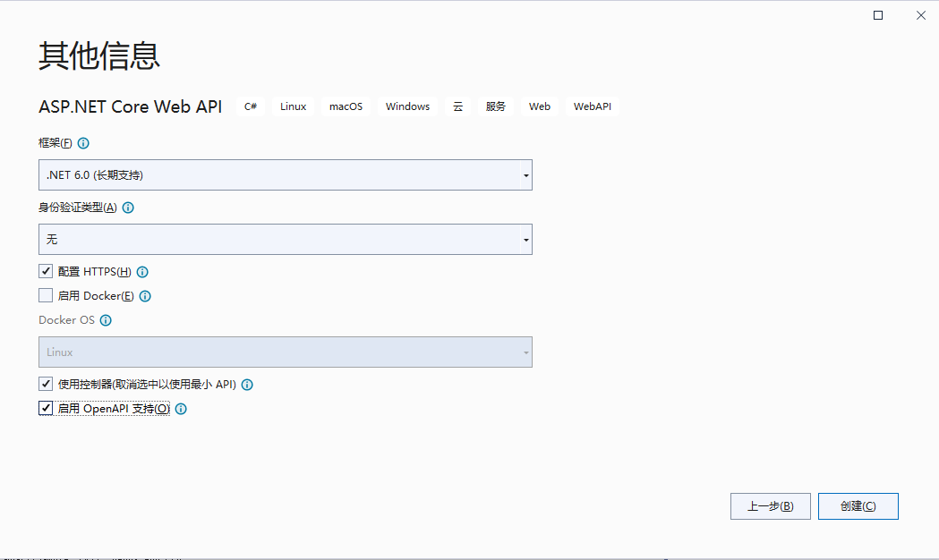Click the 创建(C) button
939x560 pixels.
pyautogui.click(x=858, y=506)
